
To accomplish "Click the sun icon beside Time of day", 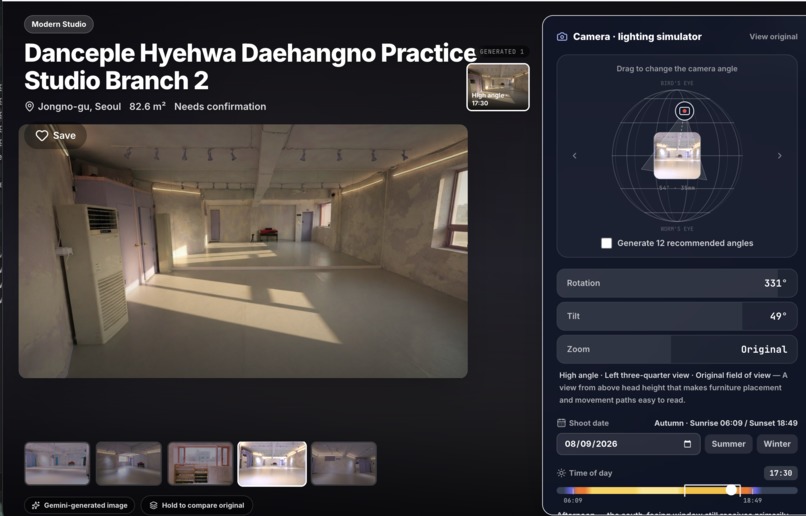I will 561,473.
